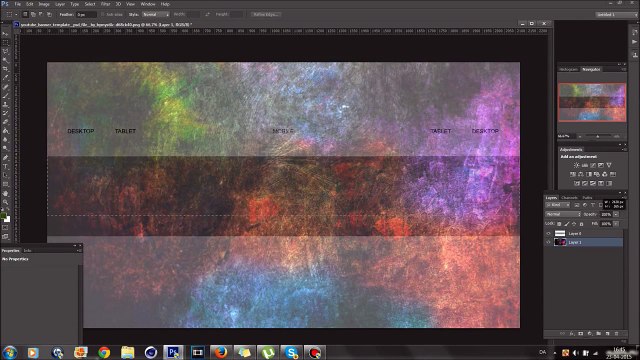Select the Path Selection tool
This screenshot has height=360, width=640.
(5, 175)
